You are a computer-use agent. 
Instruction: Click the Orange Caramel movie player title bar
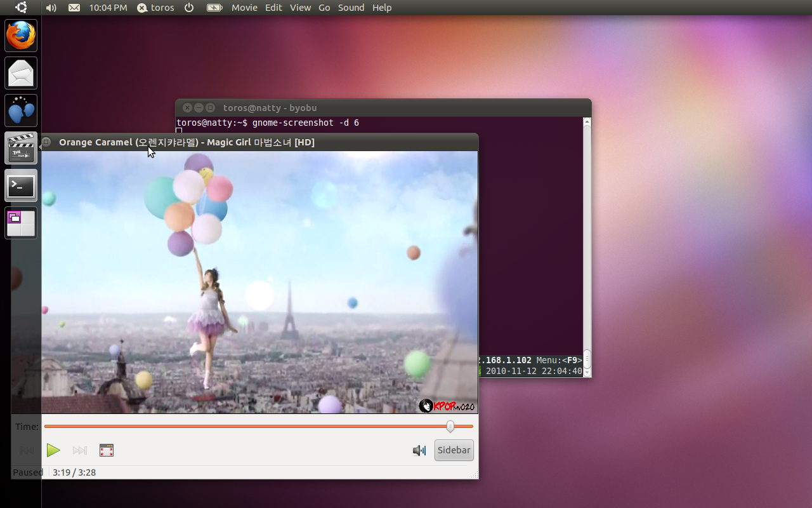(259, 142)
